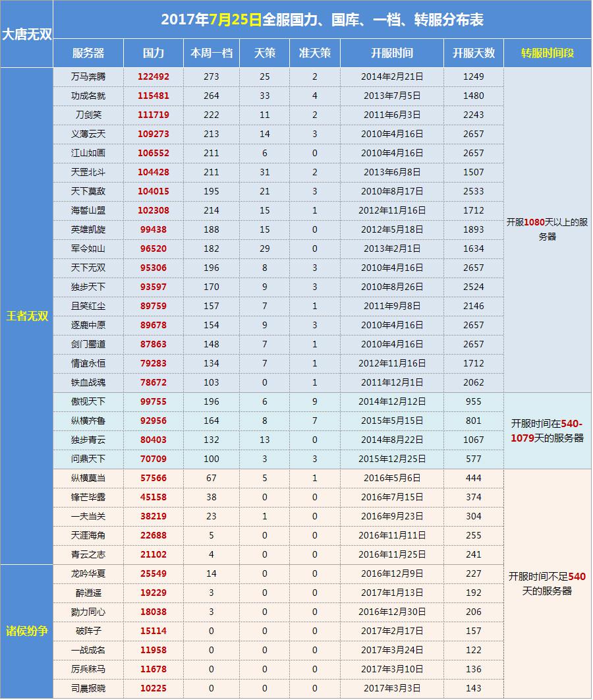The image size is (593, 700).
Task: Click the 天策 column header
Action: (x=265, y=53)
